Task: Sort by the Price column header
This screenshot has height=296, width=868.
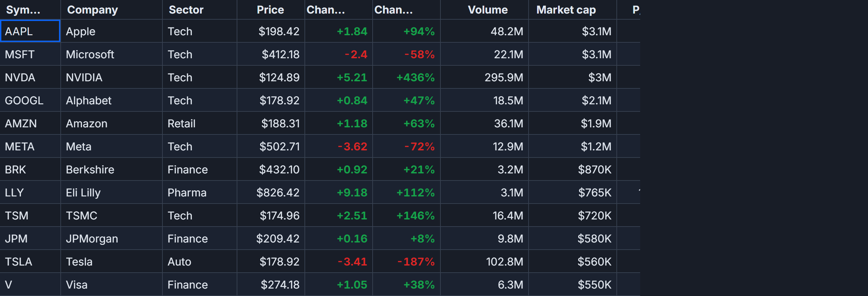Action: coord(271,9)
